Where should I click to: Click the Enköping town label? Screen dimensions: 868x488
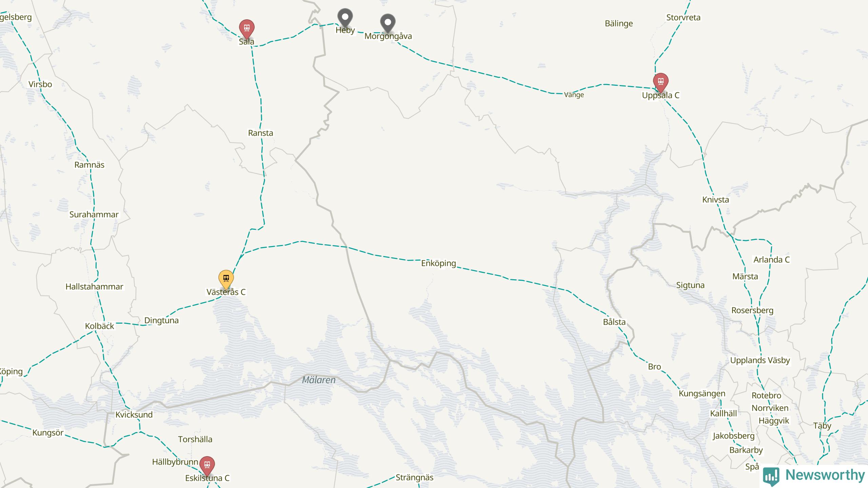438,263
